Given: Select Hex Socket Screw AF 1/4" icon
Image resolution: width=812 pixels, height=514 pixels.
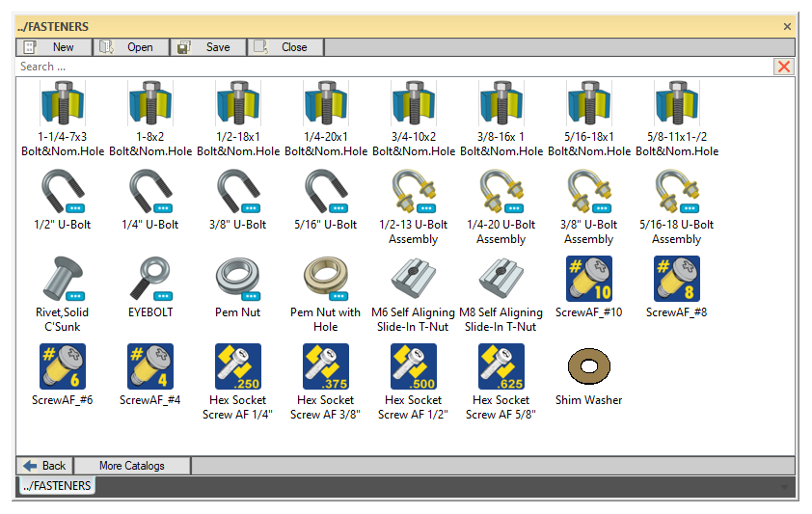Looking at the screenshot, I should point(238,366).
